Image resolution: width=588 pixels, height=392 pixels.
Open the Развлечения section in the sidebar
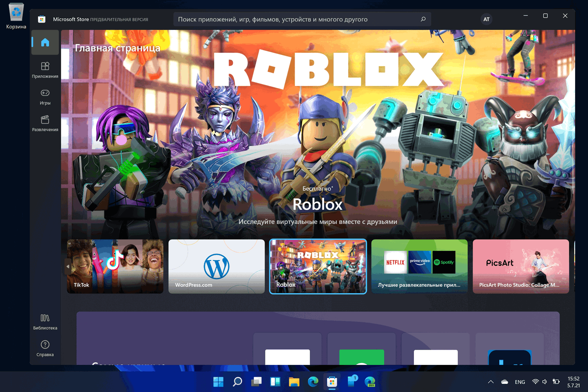[x=45, y=123]
